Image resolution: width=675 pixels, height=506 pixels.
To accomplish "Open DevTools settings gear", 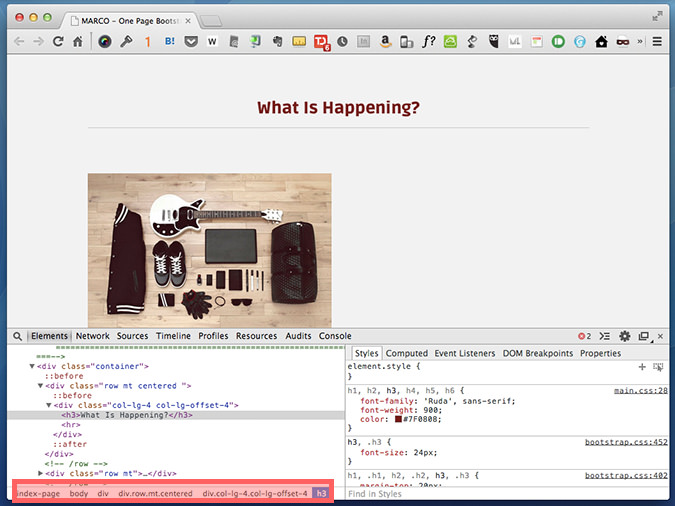I will 625,336.
